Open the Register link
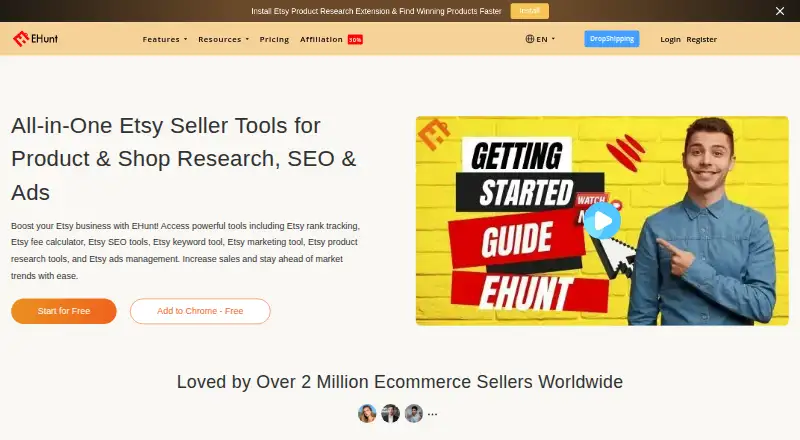Viewport: 800px width, 440px height. (702, 39)
